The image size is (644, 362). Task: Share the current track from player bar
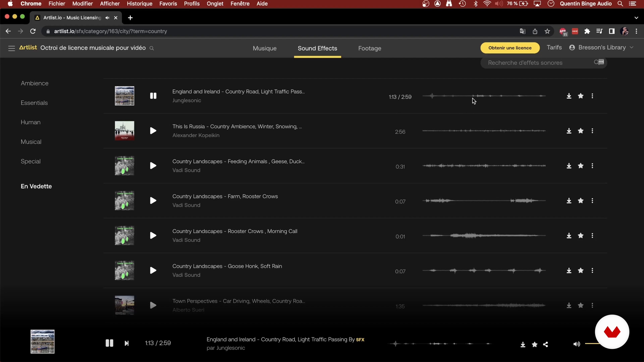coord(546,345)
